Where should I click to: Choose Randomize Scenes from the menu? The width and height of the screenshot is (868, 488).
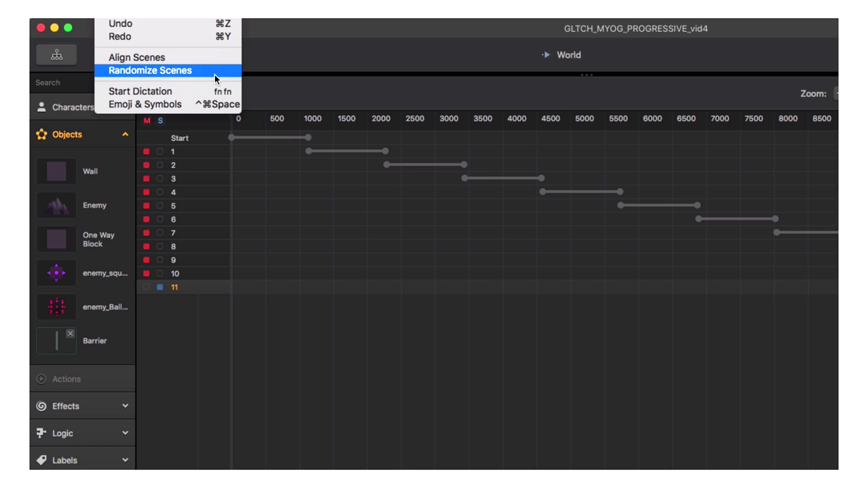pos(151,70)
